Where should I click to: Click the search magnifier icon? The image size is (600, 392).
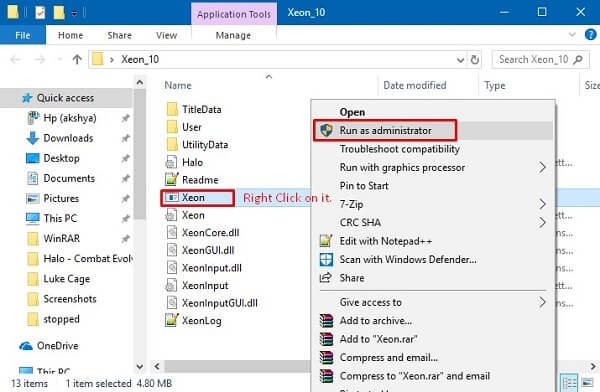(x=578, y=59)
